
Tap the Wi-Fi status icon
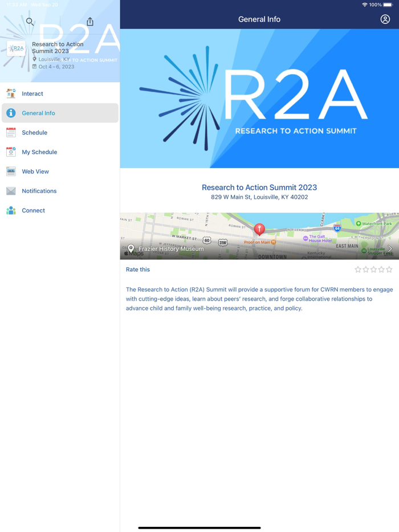365,5
